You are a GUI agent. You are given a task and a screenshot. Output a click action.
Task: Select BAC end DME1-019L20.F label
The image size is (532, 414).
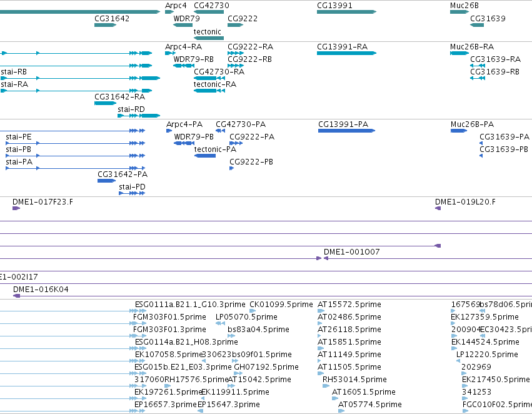[x=465, y=202]
